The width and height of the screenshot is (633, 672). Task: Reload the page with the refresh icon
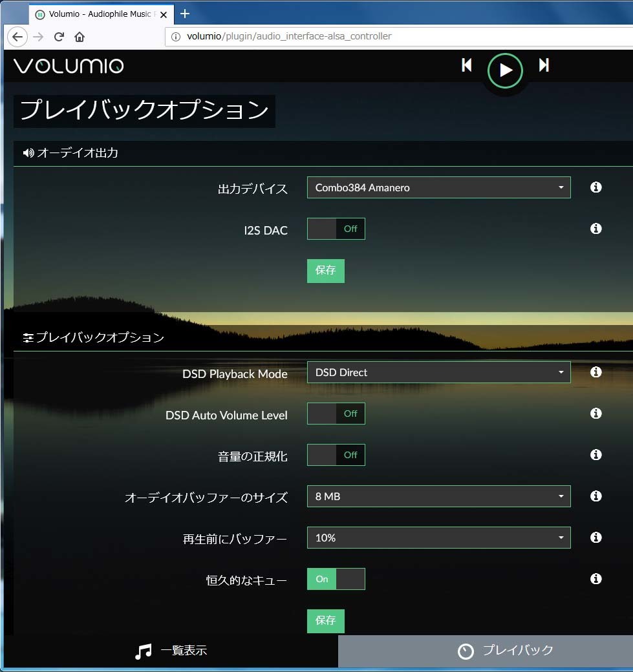[x=59, y=37]
